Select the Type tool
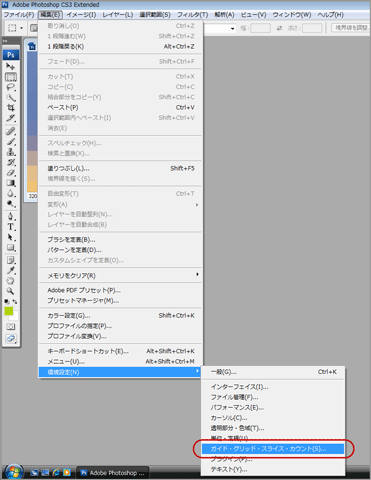The height and width of the screenshot is (480, 371). (11, 227)
